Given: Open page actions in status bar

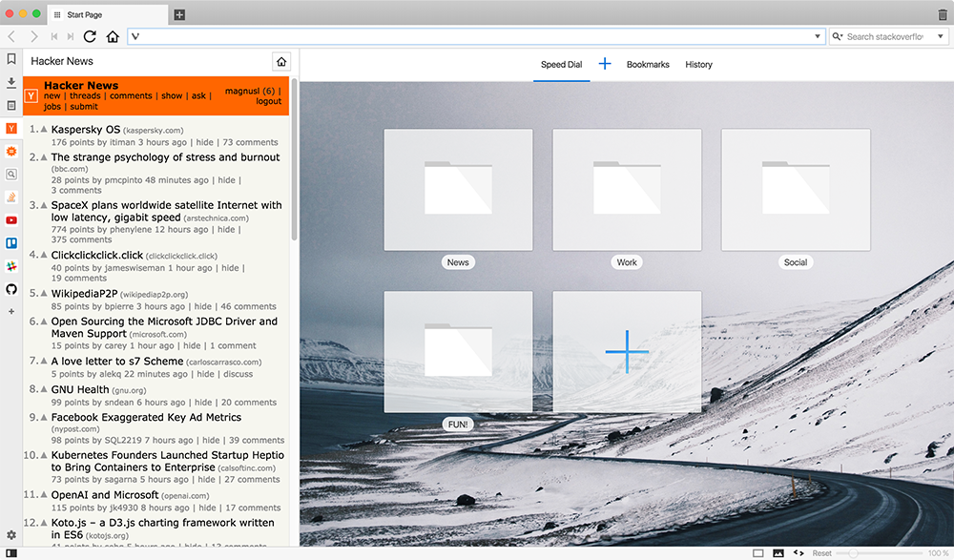Looking at the screenshot, I should [798, 553].
